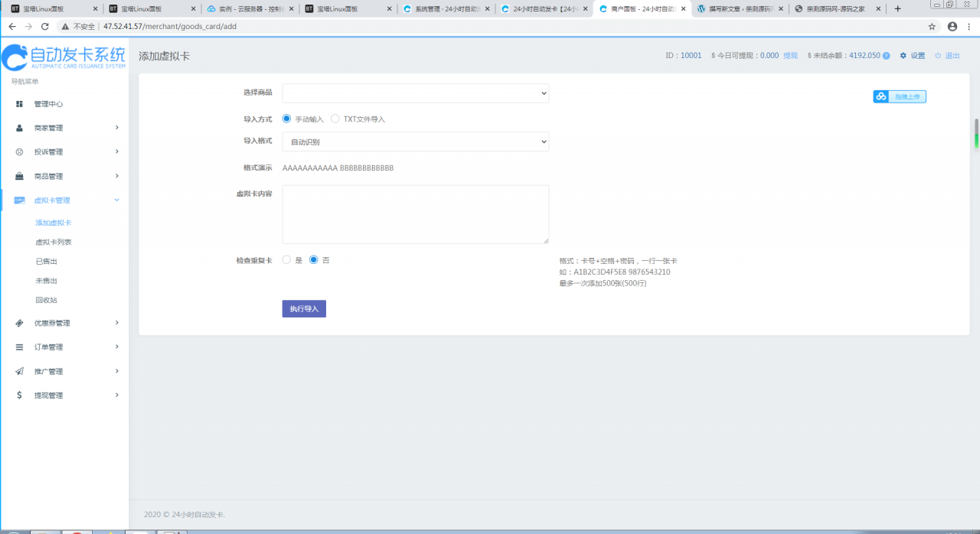Click the question mark help icon beside 未结余额
This screenshot has width=980, height=534.
tap(886, 56)
